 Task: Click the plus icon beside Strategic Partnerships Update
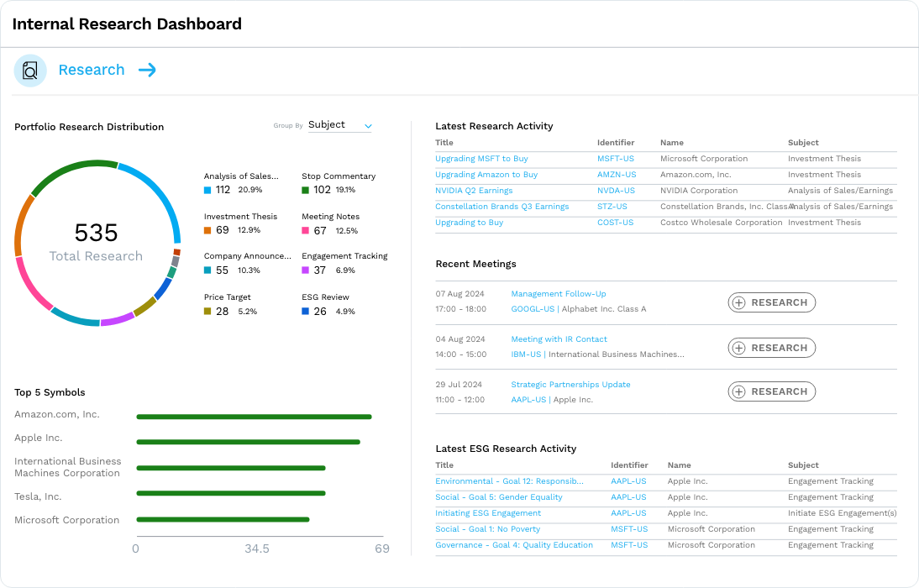(740, 391)
